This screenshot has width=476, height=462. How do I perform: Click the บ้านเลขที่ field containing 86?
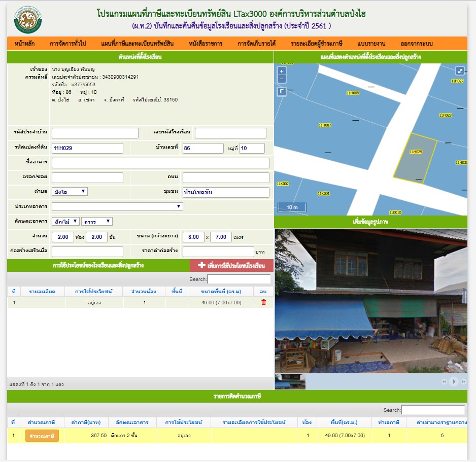pos(203,148)
